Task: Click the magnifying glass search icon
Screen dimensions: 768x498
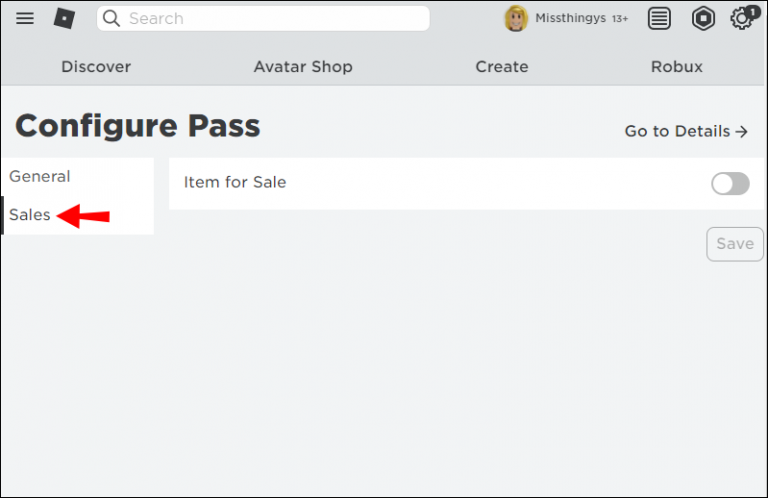Action: (x=112, y=18)
